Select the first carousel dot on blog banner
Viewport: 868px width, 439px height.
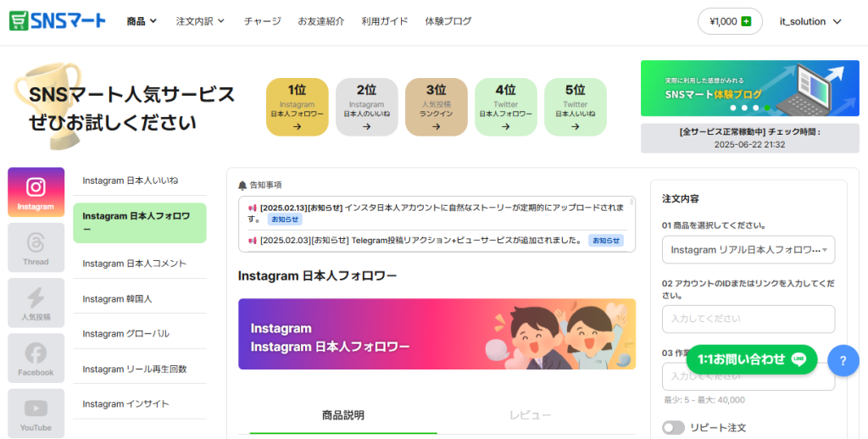[x=733, y=108]
